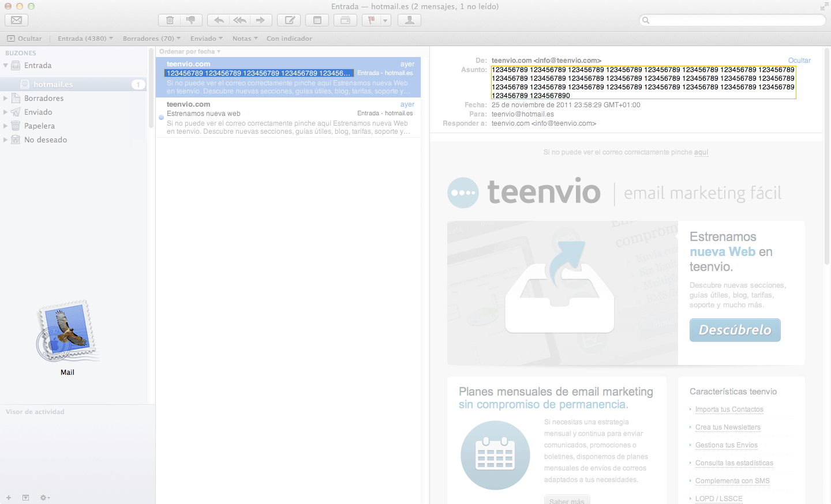Screen dimensions: 831x504
Task: Compose a new message with pencil icon
Action: pyautogui.click(x=289, y=20)
